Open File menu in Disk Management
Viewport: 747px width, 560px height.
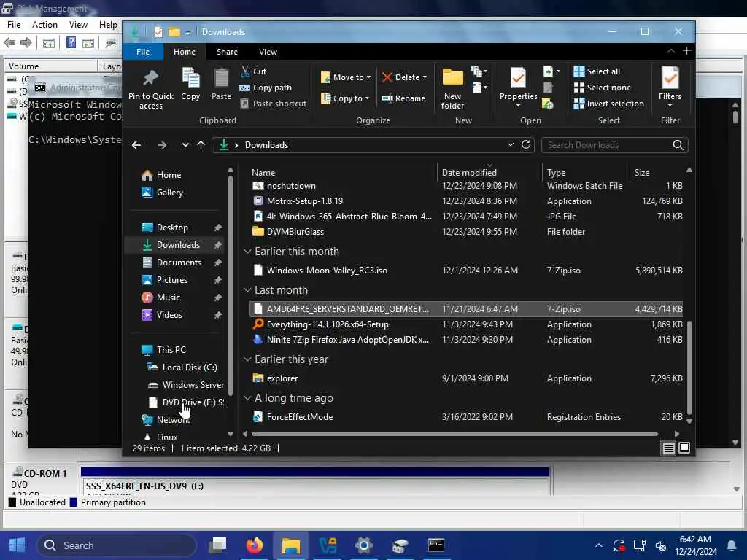pos(14,25)
